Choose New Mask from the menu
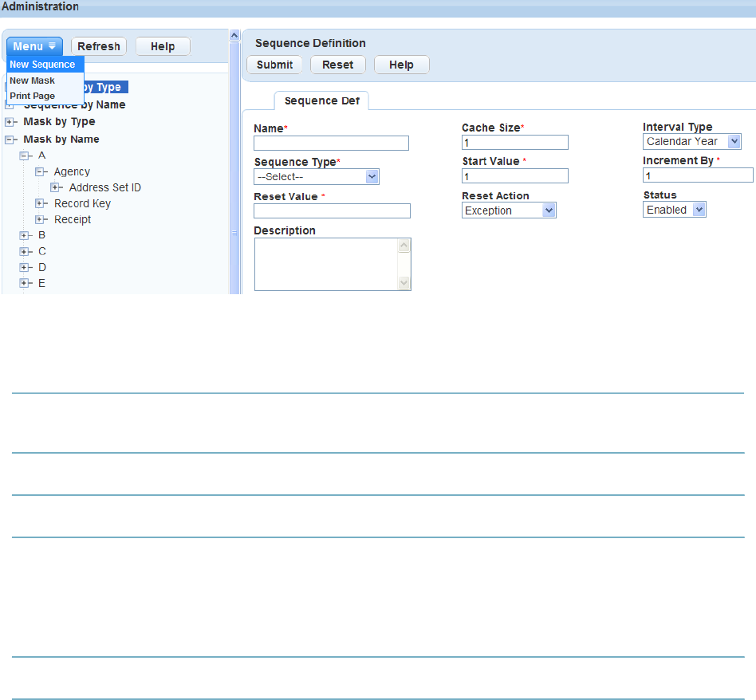 coord(33,81)
